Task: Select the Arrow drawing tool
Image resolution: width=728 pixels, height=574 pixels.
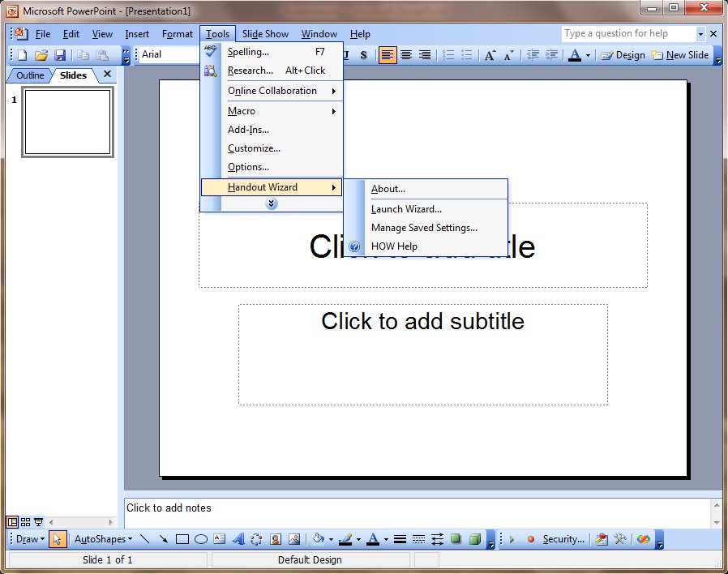Action: click(164, 538)
